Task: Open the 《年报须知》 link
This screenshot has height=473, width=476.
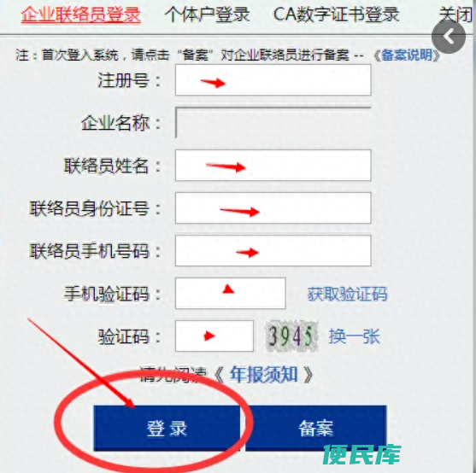Action: coord(263,375)
